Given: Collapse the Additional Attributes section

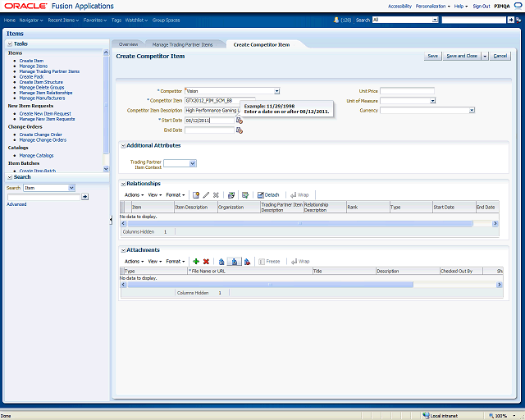Looking at the screenshot, I should pos(123,146).
